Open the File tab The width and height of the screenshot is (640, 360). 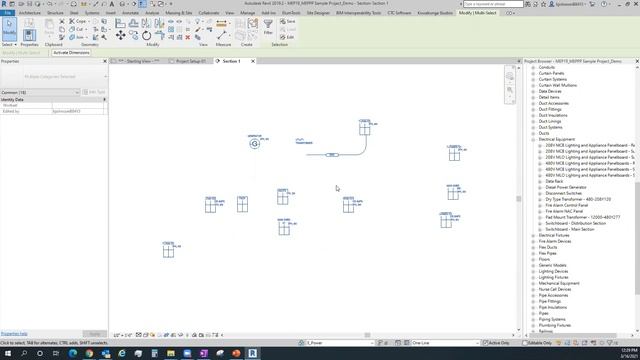tap(7, 13)
